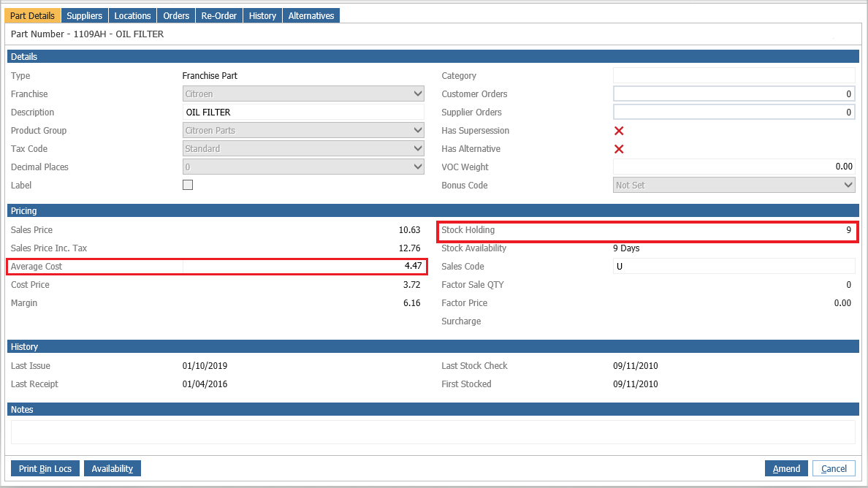This screenshot has width=868, height=488.
Task: Tick the Label checkbox
Action: click(x=188, y=185)
